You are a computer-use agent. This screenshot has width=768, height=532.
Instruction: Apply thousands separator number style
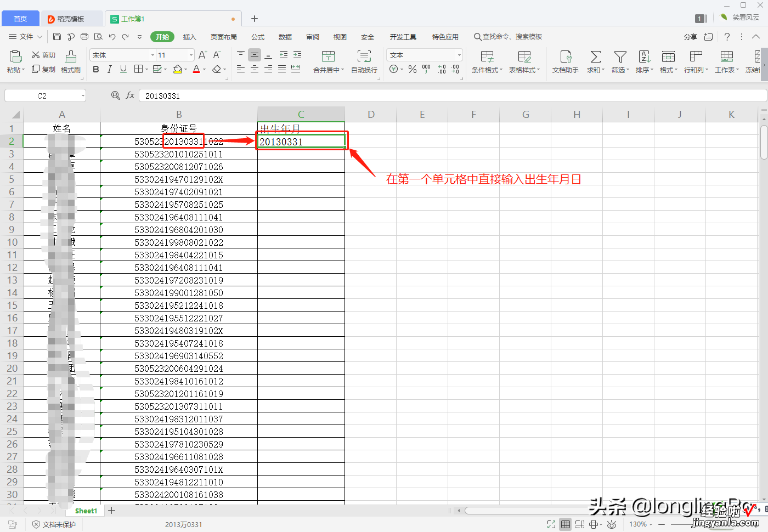(426, 69)
